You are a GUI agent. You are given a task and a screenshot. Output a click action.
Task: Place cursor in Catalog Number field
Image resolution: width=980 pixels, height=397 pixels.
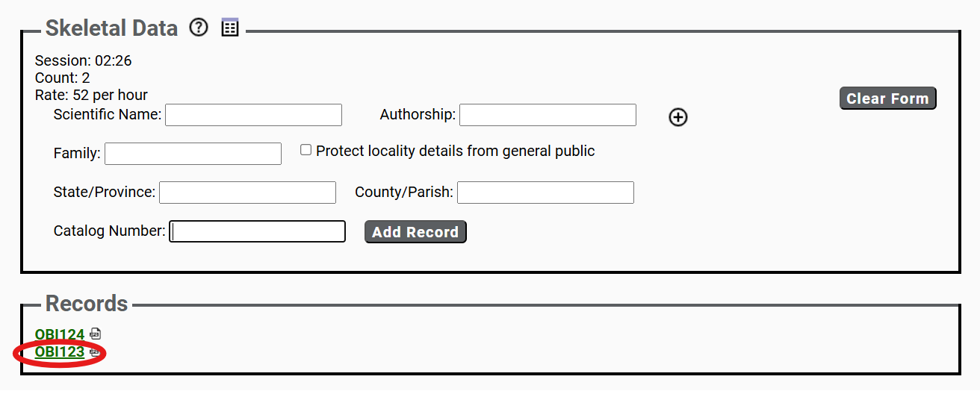coord(257,231)
